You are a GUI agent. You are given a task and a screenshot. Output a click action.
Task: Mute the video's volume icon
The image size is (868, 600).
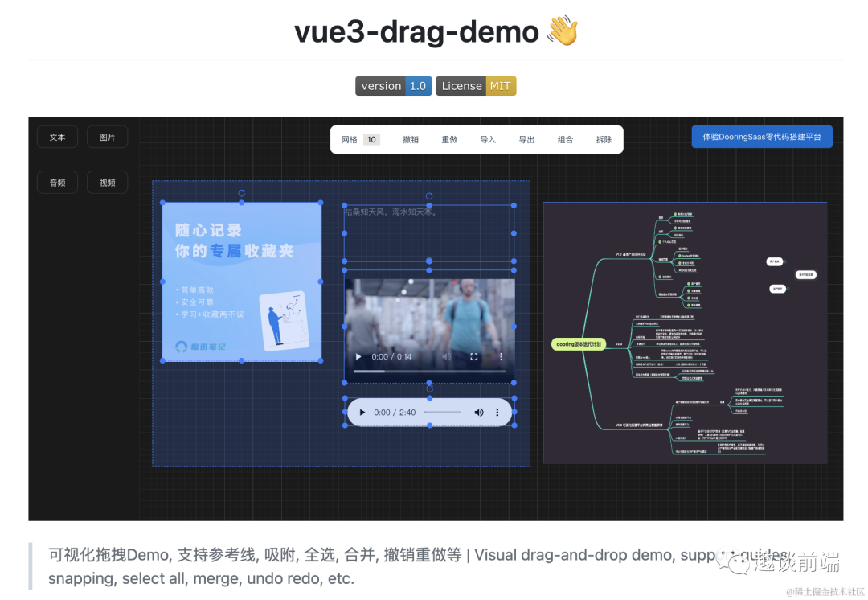446,357
